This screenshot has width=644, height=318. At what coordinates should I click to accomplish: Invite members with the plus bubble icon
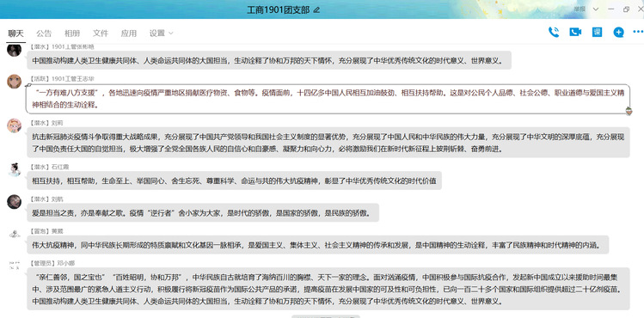pos(618,32)
